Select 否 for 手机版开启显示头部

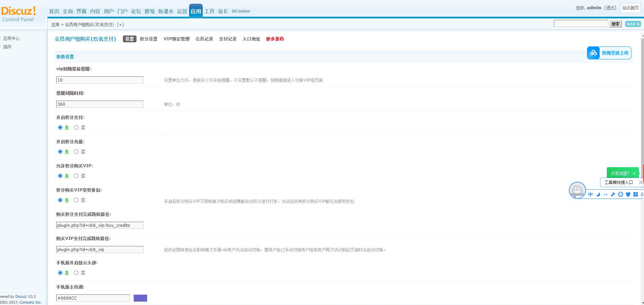tap(76, 273)
